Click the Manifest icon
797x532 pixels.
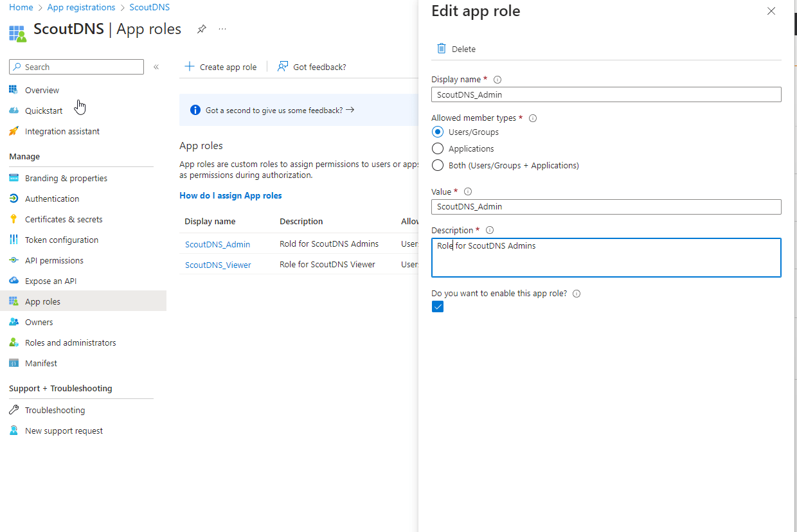pyautogui.click(x=13, y=363)
